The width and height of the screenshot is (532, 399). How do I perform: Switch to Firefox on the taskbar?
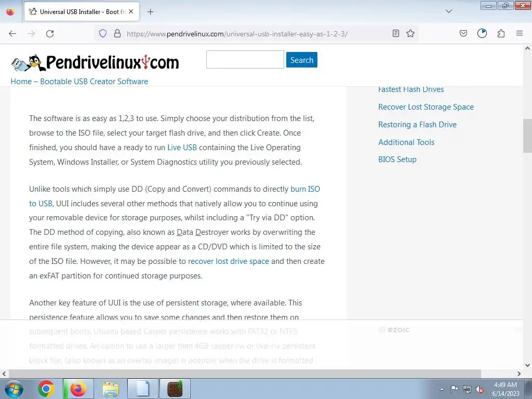[x=78, y=389]
